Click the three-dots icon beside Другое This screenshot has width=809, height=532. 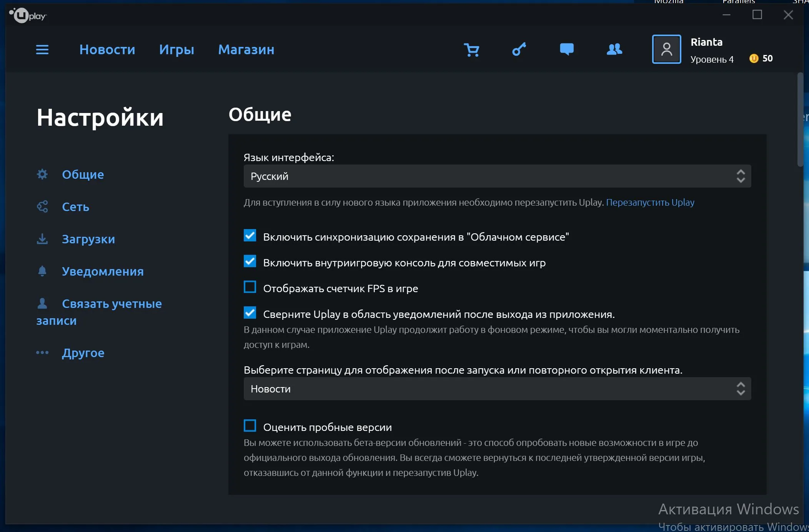click(42, 352)
